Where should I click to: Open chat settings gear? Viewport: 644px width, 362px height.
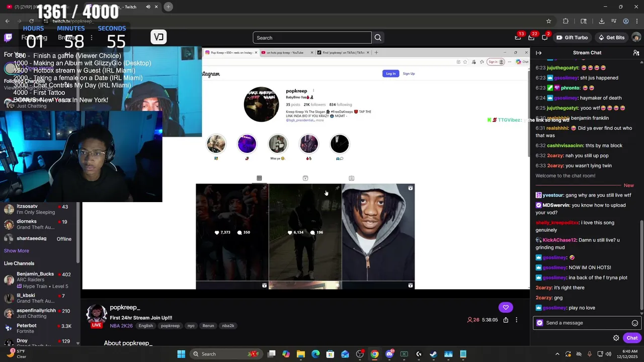(x=616, y=338)
